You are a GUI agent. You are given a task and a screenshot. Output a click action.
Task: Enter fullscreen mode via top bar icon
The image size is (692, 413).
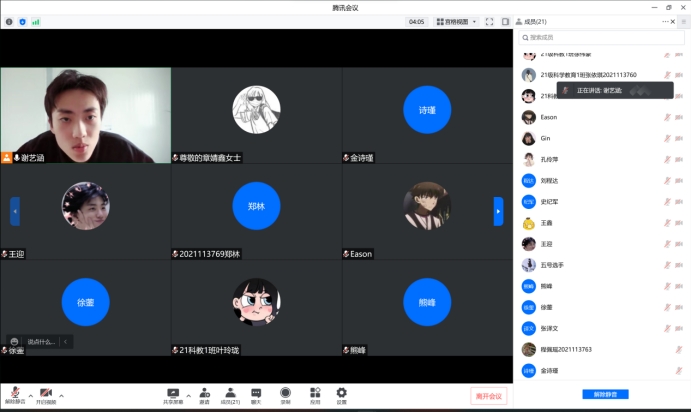[490, 21]
